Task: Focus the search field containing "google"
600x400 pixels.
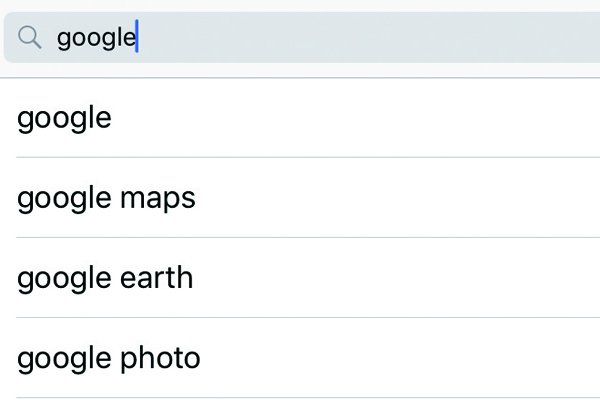Action: coord(300,38)
